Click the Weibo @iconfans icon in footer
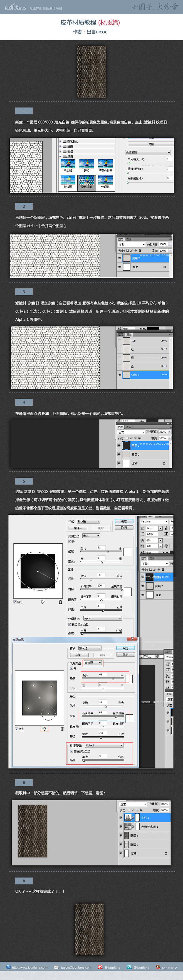The width and height of the screenshot is (183, 980). tap(100, 967)
